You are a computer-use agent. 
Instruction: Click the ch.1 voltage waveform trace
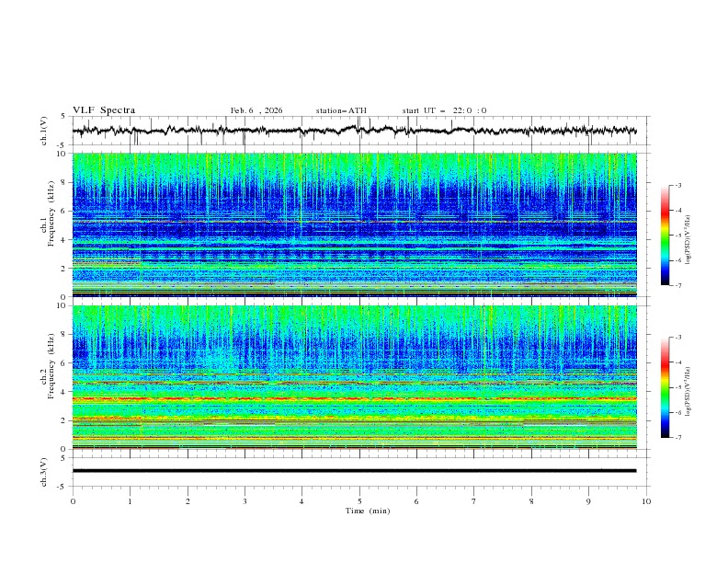coord(354,131)
